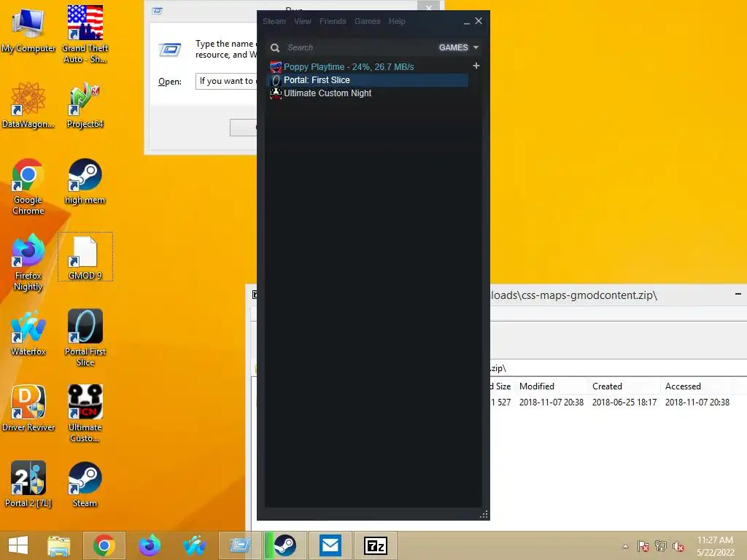The width and height of the screenshot is (747, 560).
Task: Open Waterfox from the taskbar
Action: tap(194, 545)
